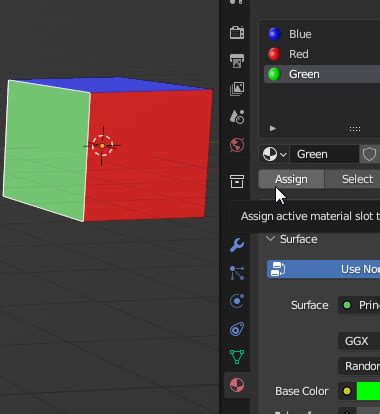The image size is (380, 414).
Task: Open the GGX distribution dropdown
Action: (359, 341)
